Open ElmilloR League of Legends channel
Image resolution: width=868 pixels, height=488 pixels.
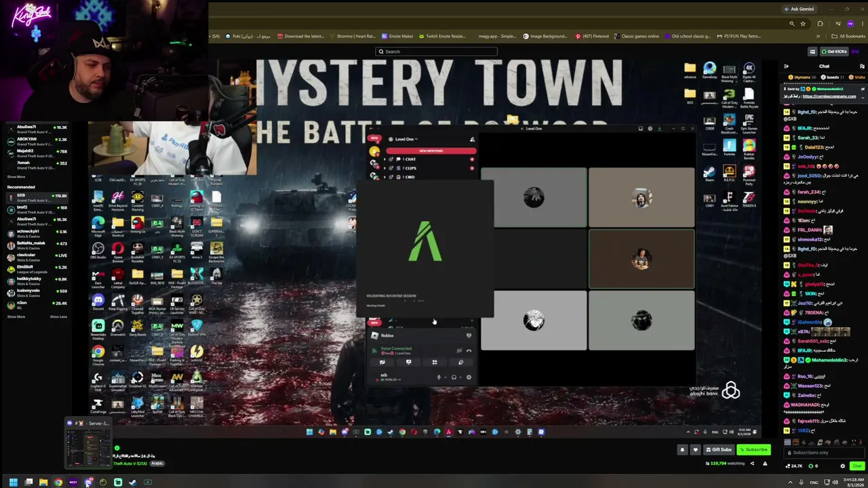[x=37, y=270]
